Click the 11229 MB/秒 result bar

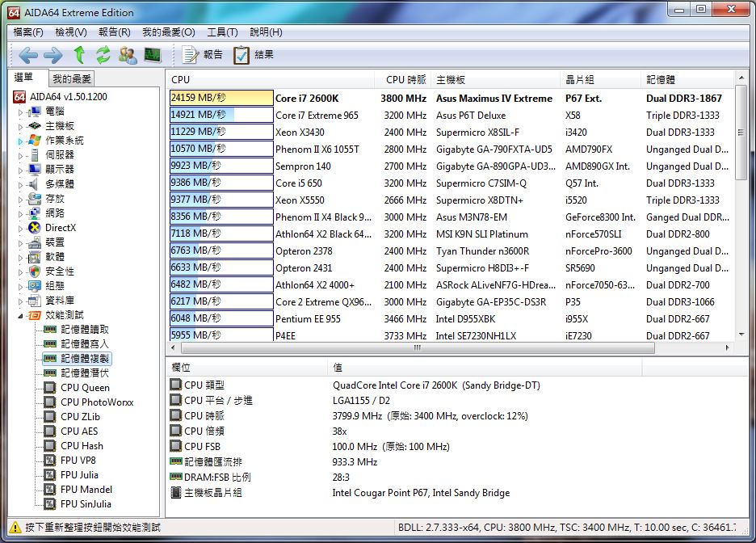[221, 132]
